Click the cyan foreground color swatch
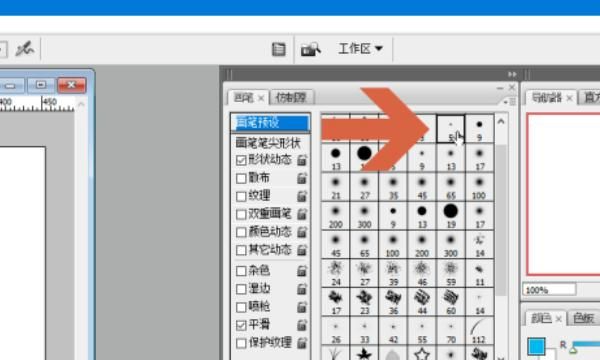The image size is (600, 360). coord(536,346)
